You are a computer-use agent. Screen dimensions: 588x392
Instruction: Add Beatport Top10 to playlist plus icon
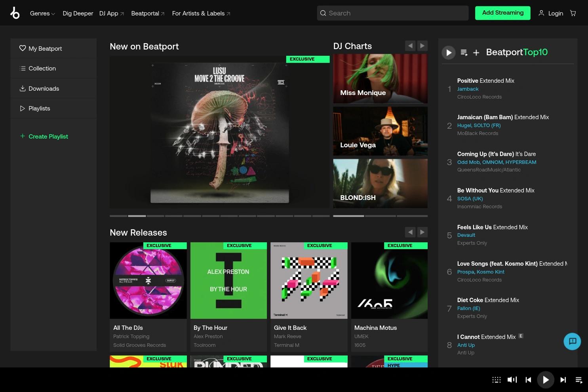[x=476, y=52]
